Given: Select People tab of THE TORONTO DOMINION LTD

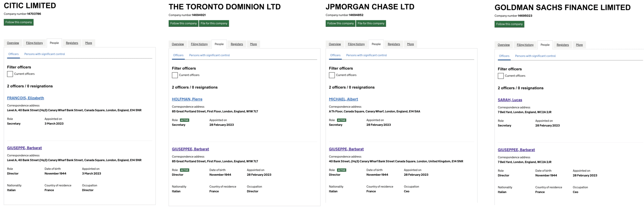Looking at the screenshot, I should pyautogui.click(x=219, y=44).
